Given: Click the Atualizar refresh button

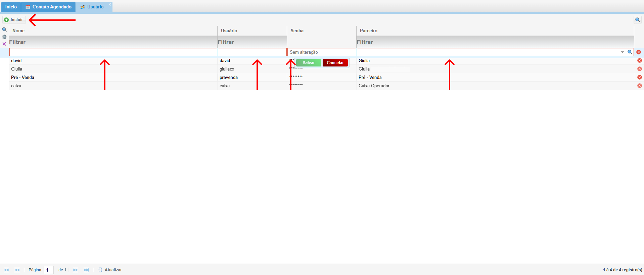Looking at the screenshot, I should coord(110,270).
